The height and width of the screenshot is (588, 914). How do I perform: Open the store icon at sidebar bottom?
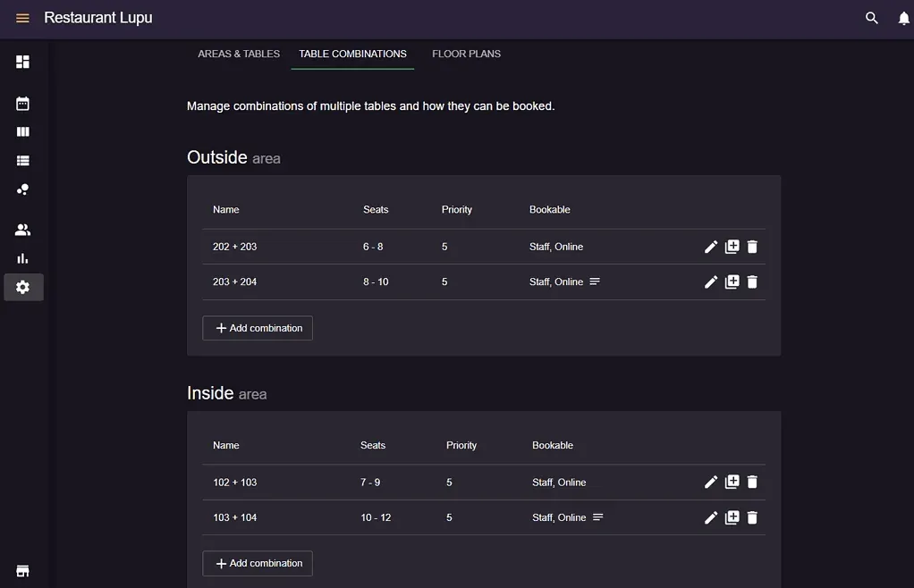click(x=22, y=571)
